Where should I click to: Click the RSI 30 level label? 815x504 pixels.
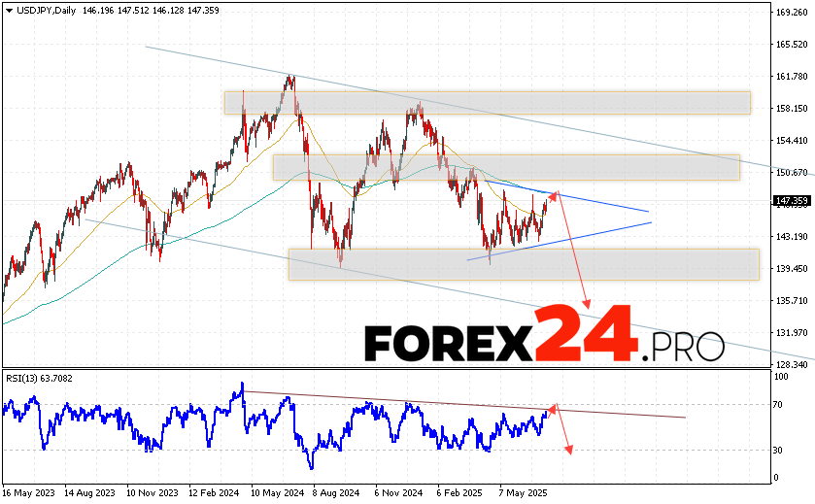click(x=780, y=451)
